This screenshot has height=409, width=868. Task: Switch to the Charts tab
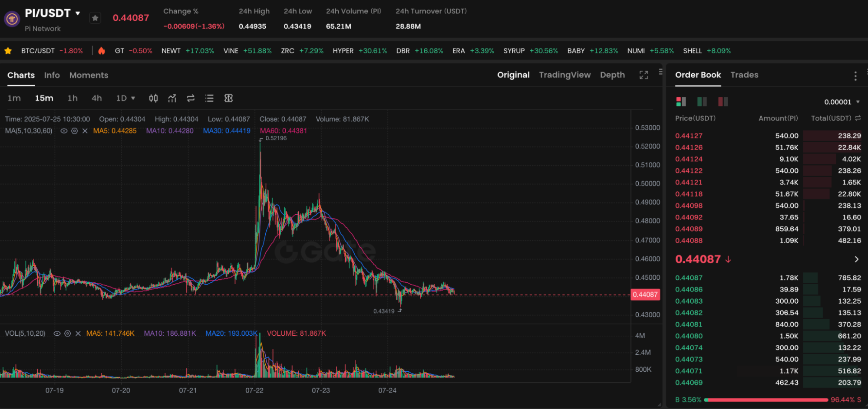(21, 75)
